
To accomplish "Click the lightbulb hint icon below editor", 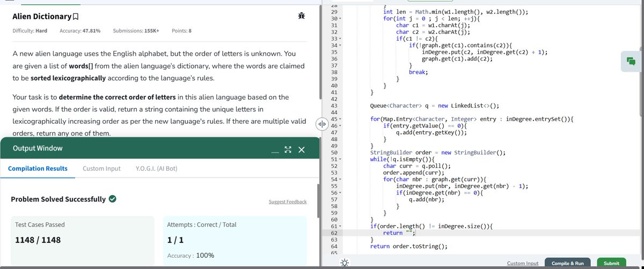I will click(344, 263).
